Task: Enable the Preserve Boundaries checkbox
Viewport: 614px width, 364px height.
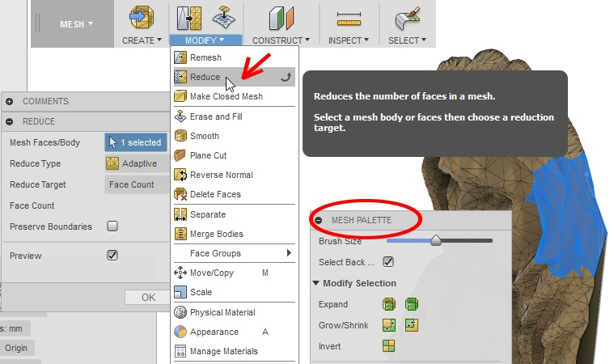Action: (113, 226)
